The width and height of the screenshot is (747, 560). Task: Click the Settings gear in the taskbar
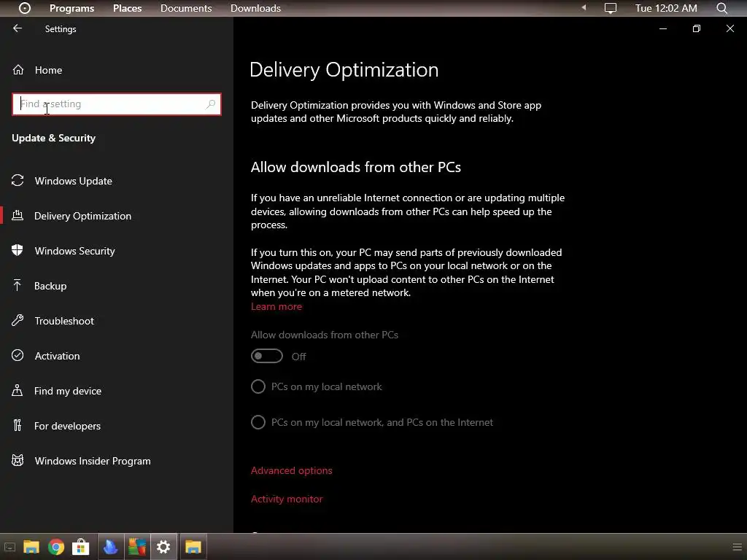click(x=163, y=547)
